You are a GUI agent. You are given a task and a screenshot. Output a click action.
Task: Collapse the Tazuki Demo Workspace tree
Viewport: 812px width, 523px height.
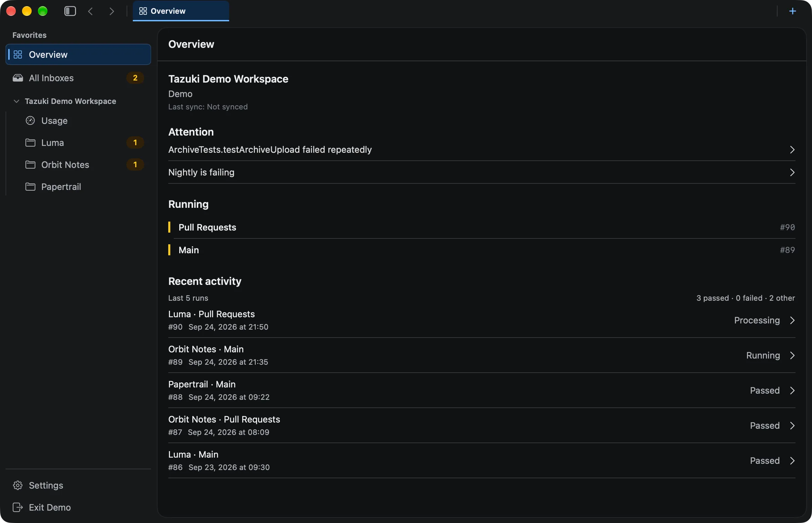(16, 101)
